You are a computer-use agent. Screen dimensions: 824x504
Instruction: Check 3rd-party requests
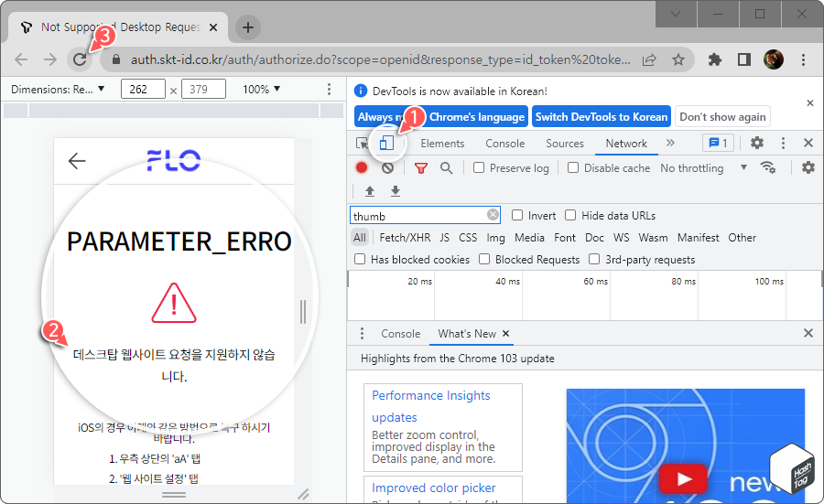click(x=594, y=259)
